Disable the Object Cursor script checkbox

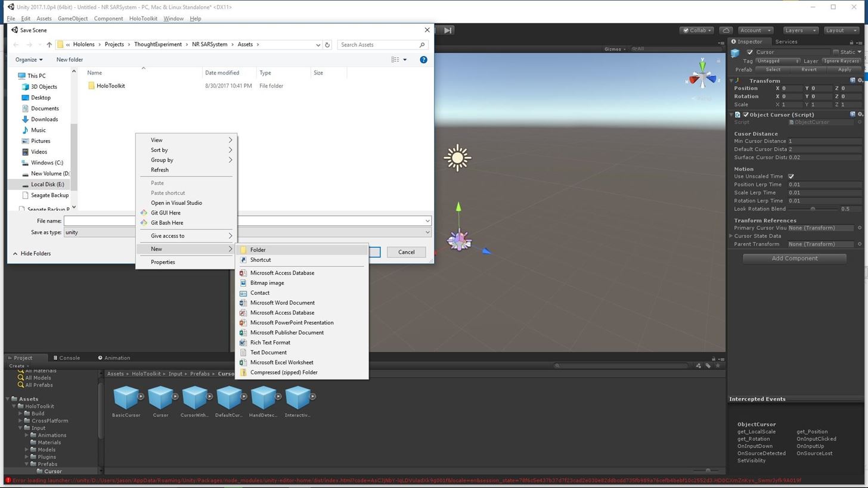pyautogui.click(x=745, y=114)
